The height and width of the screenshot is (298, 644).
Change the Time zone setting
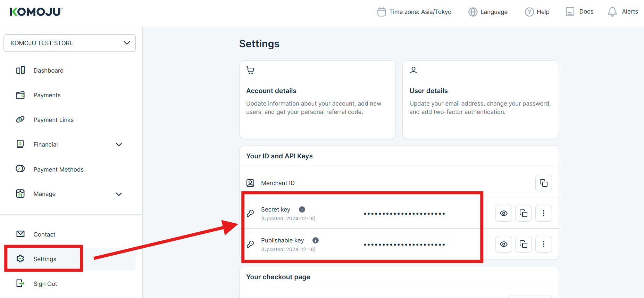tap(414, 12)
